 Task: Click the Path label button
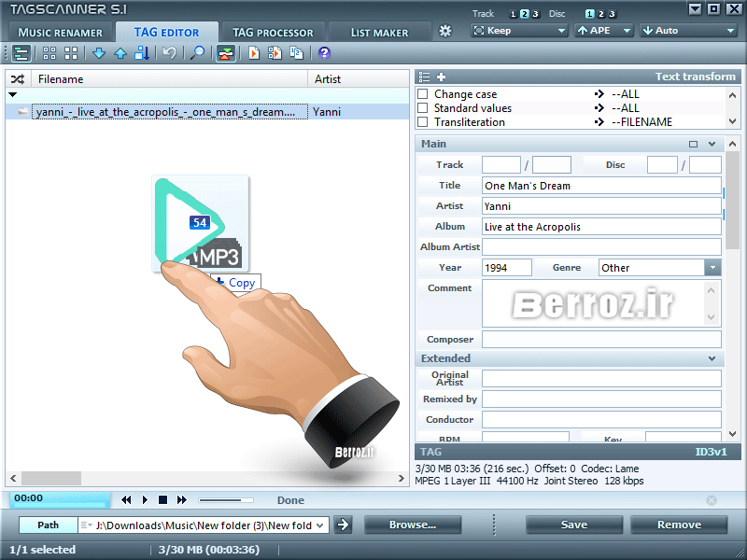pyautogui.click(x=49, y=525)
